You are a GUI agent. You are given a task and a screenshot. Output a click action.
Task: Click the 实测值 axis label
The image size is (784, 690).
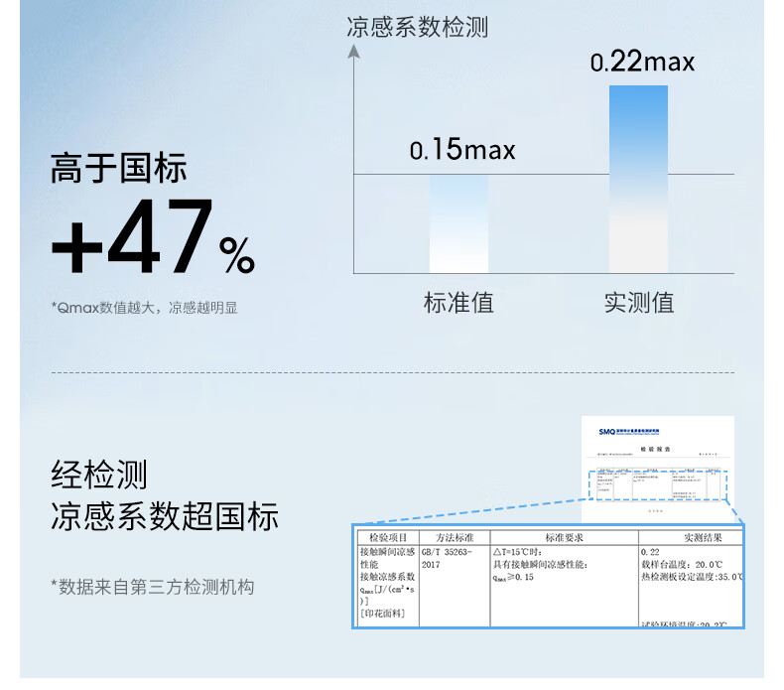coord(639,303)
